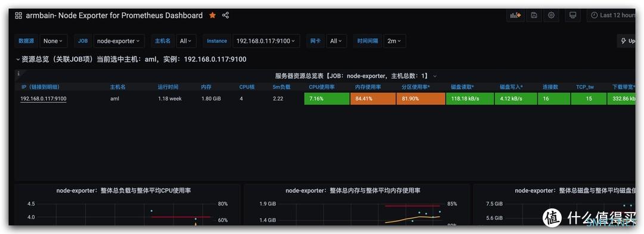The image size is (644, 234).
Task: Sort by 分区使用率 column header
Action: 416,87
